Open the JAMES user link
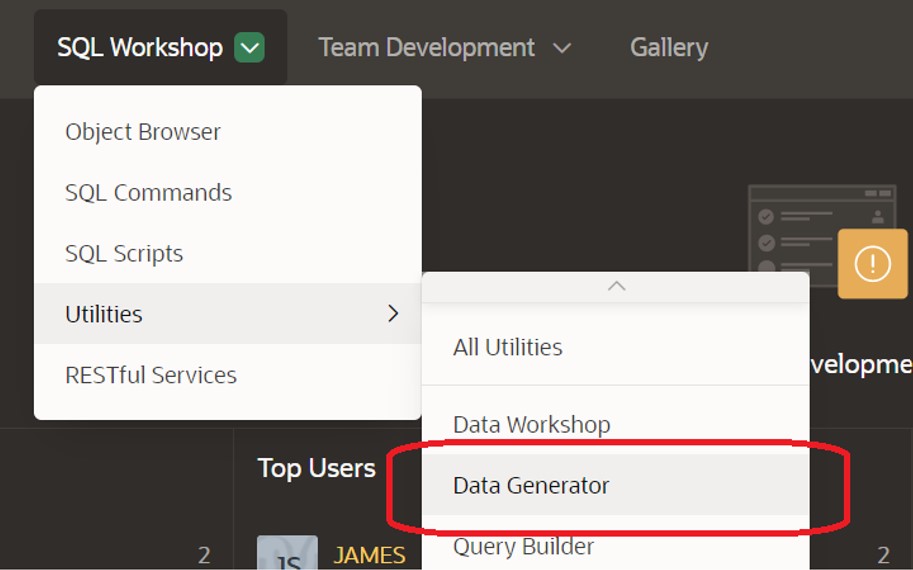The height and width of the screenshot is (570, 913). coord(369,555)
